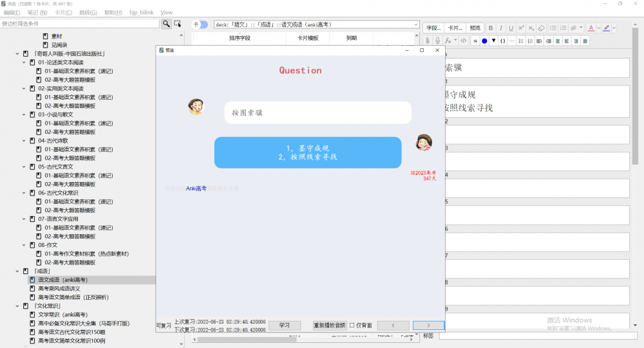Open the 帮助(H) menu
The width and height of the screenshot is (644, 348).
[x=113, y=12]
